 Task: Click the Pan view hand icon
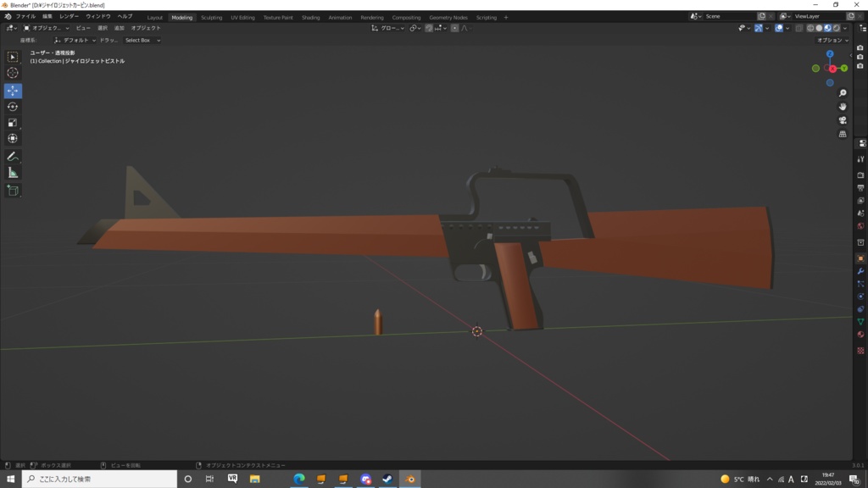pos(843,106)
